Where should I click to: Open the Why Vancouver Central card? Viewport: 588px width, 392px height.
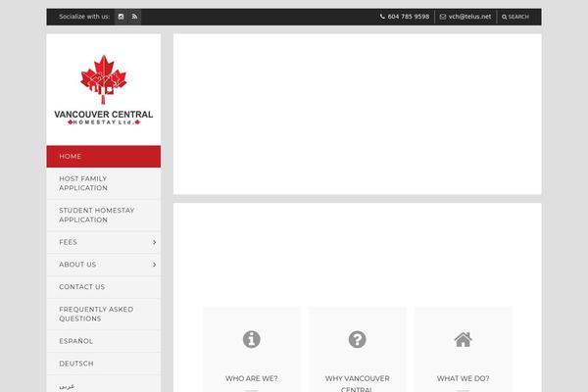tap(358, 349)
